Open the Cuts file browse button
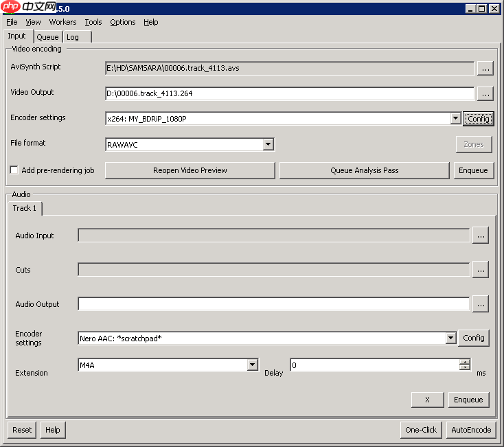Screen dimensions: 504x447 (x=480, y=270)
